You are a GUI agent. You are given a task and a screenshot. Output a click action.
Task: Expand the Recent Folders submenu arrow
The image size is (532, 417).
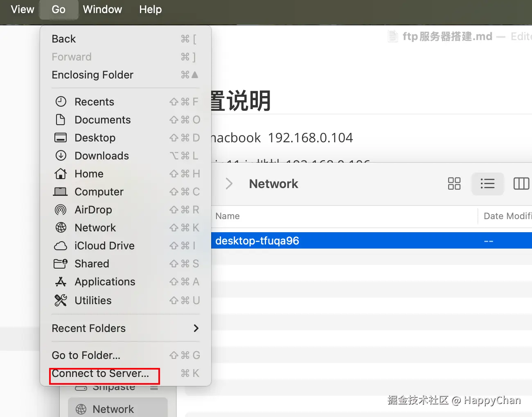pos(196,328)
